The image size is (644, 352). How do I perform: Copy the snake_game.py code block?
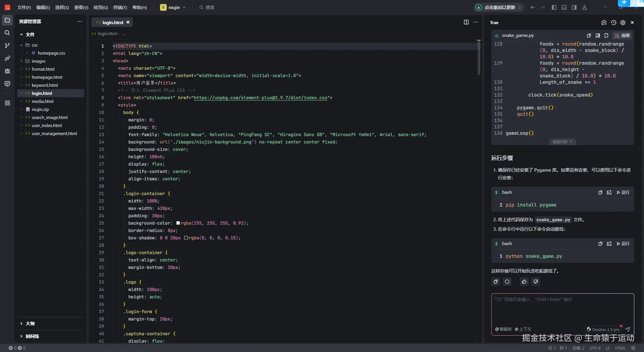coord(589,36)
